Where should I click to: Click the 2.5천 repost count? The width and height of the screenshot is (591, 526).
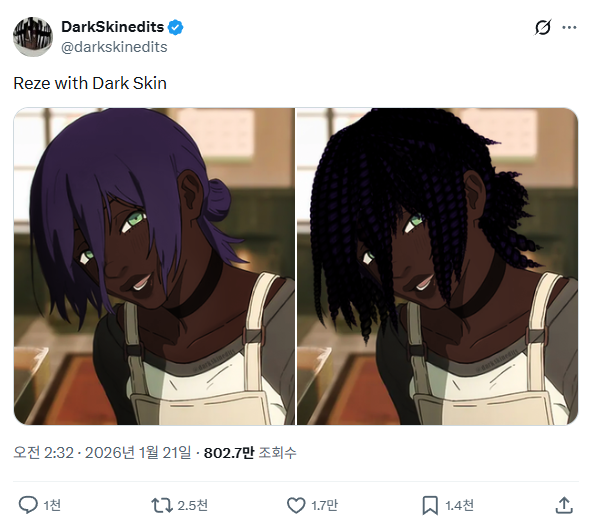tap(192, 505)
